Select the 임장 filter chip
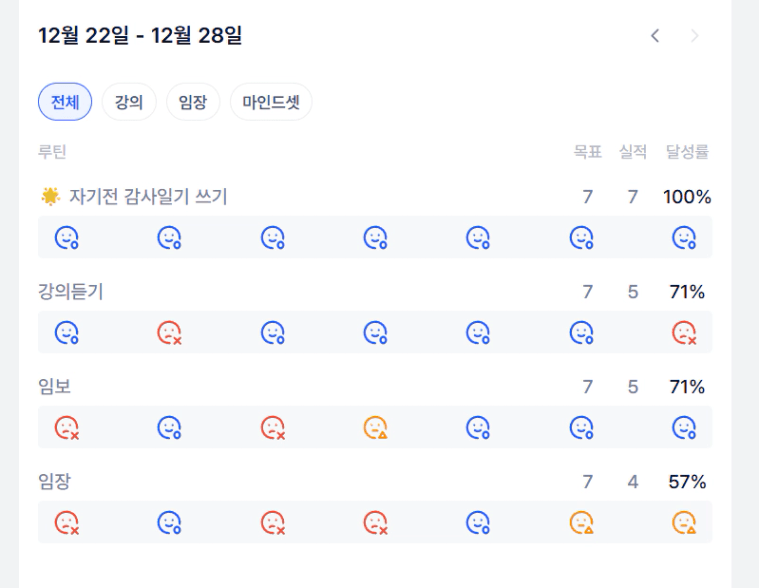The image size is (759, 588). click(193, 102)
